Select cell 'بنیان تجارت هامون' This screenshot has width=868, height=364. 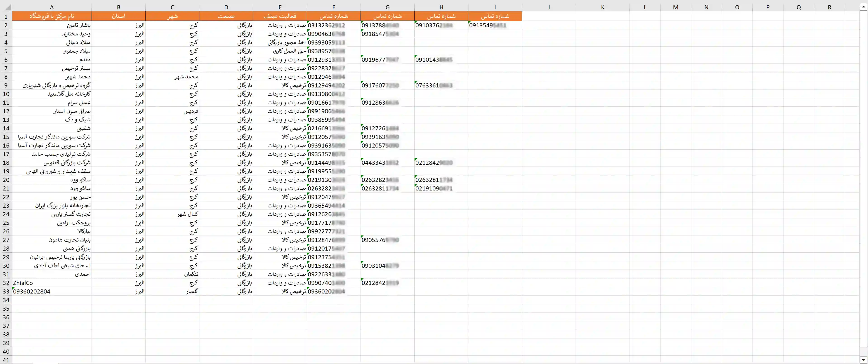point(52,240)
